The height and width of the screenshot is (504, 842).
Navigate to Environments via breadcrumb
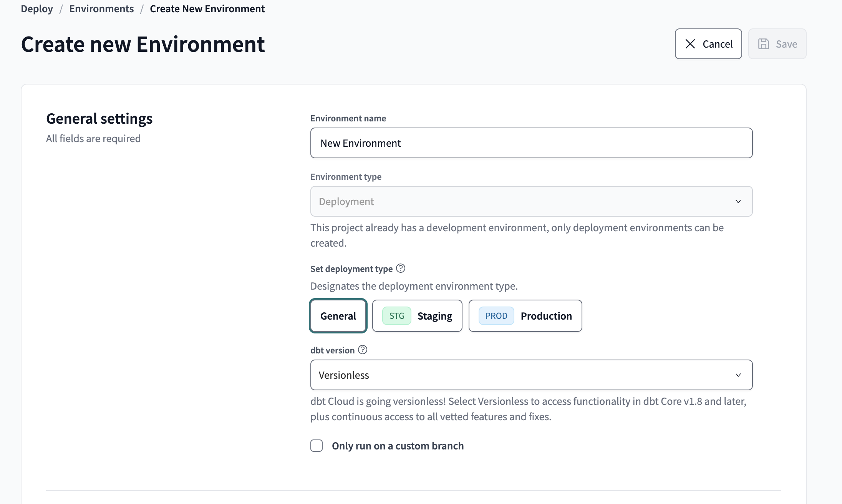click(x=101, y=8)
